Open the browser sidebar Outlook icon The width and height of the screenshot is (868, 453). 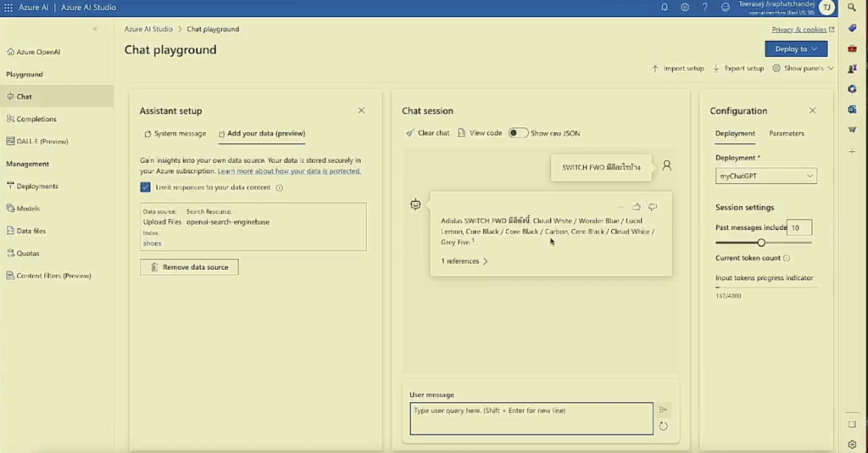pyautogui.click(x=852, y=109)
